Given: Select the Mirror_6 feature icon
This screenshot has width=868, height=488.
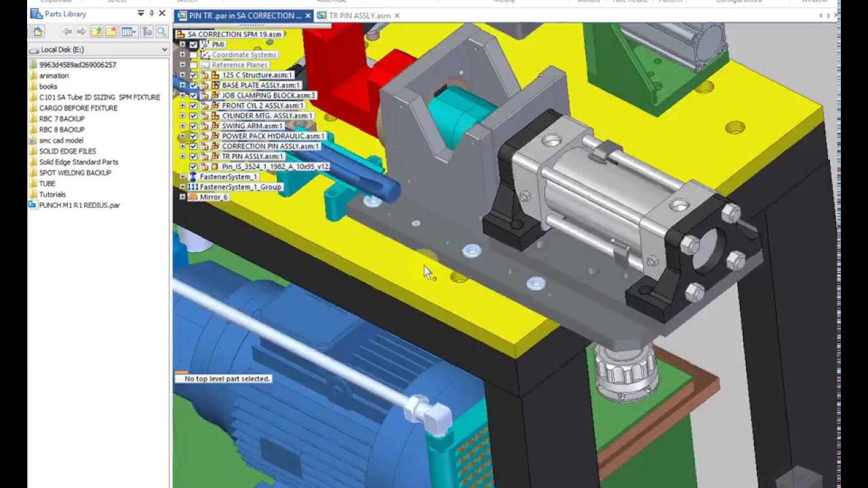Looking at the screenshot, I should click(x=193, y=197).
